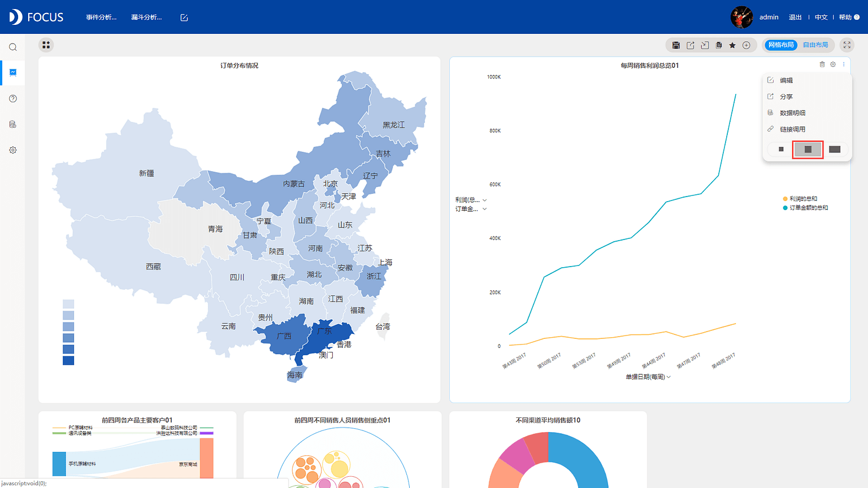Click the 退出 logout link
Viewport: 868px width, 488px height.
pyautogui.click(x=795, y=18)
